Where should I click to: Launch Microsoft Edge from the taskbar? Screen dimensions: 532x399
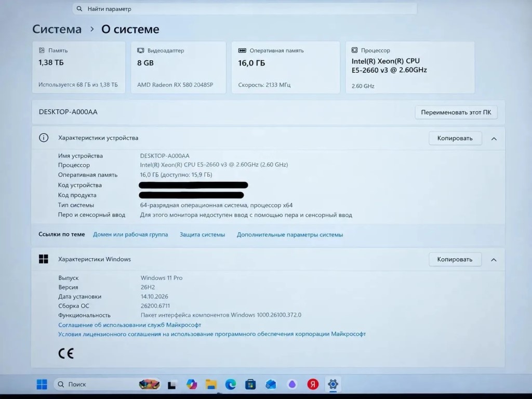pos(231,384)
